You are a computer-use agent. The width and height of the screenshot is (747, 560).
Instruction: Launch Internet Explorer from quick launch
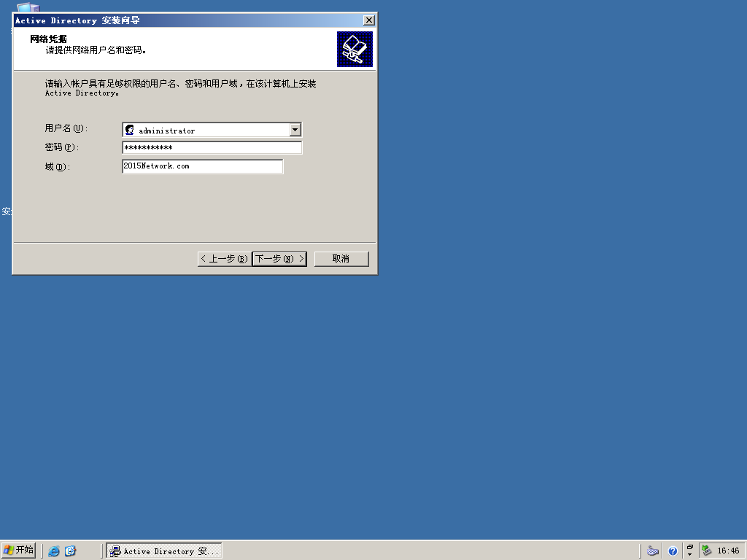pos(54,551)
